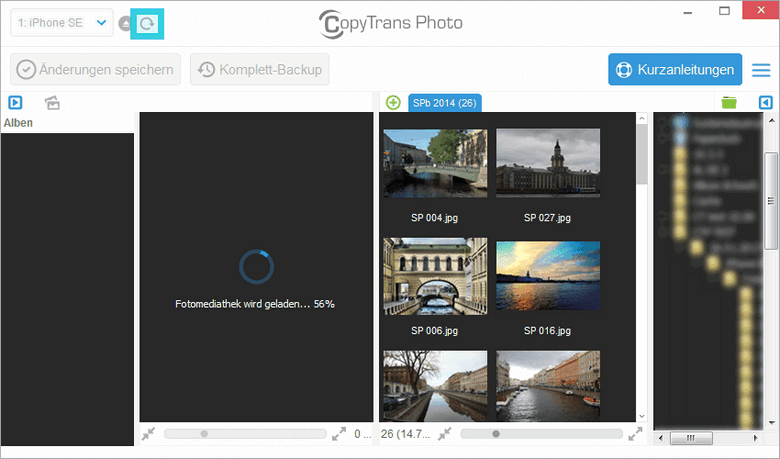This screenshot has width=780, height=459.
Task: Click the Alben header label
Action: tap(18, 123)
